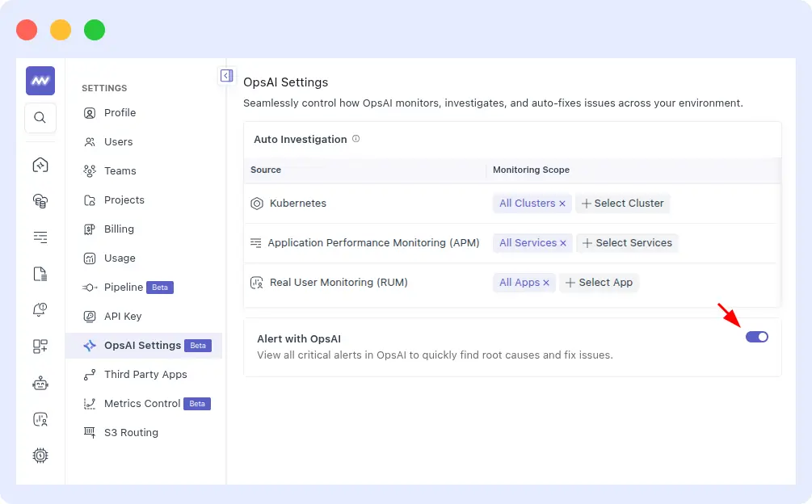Click the green maximize window button
This screenshot has height=504, width=812.
(95, 30)
